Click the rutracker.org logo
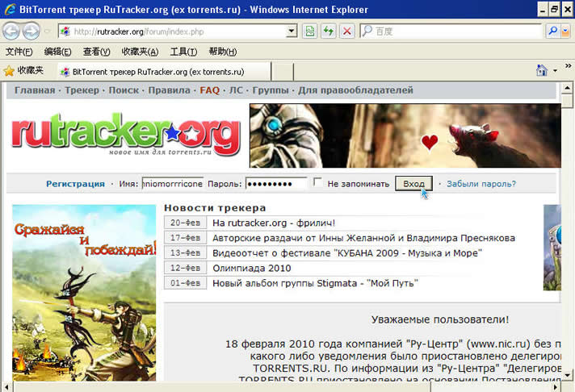This screenshot has width=575, height=392. pos(126,134)
